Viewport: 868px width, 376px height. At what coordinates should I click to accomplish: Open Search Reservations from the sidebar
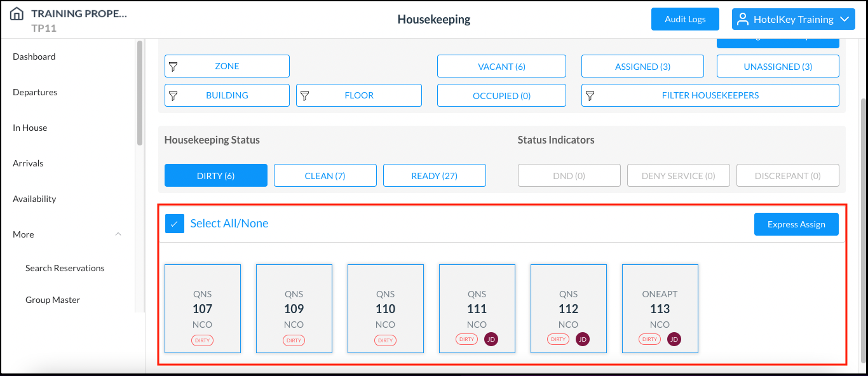point(65,268)
